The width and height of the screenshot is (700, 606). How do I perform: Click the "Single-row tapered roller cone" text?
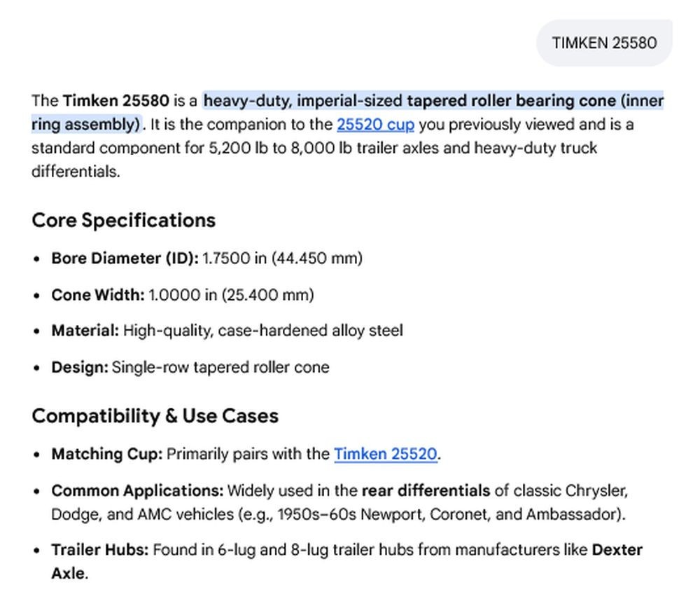click(220, 367)
